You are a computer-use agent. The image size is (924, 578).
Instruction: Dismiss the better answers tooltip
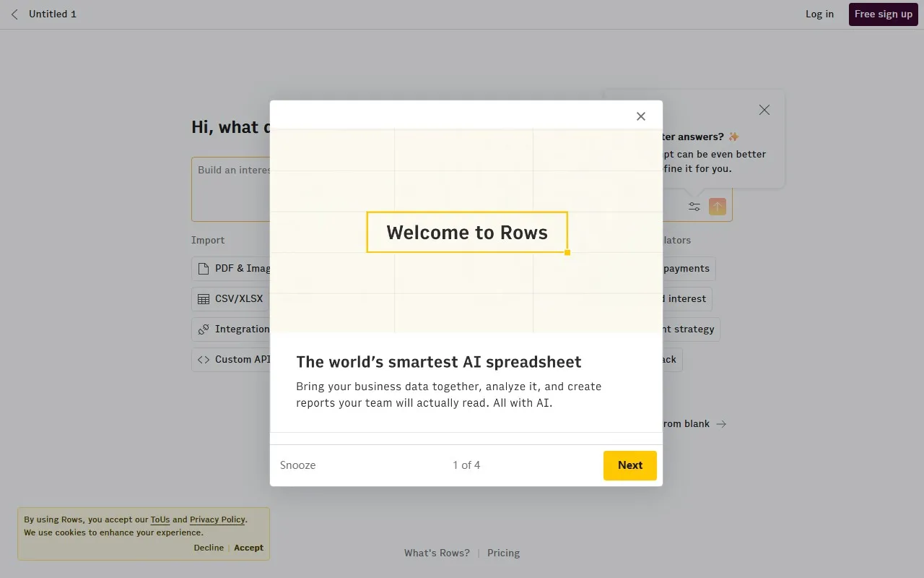click(x=764, y=110)
